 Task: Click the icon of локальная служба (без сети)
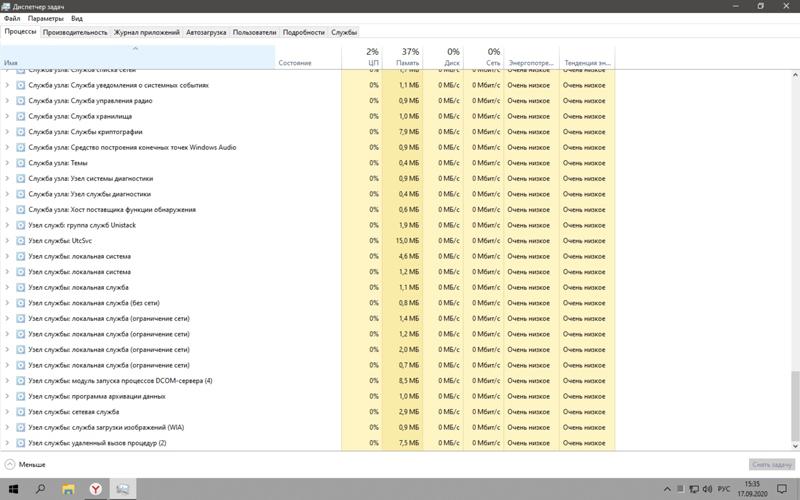tap(20, 303)
